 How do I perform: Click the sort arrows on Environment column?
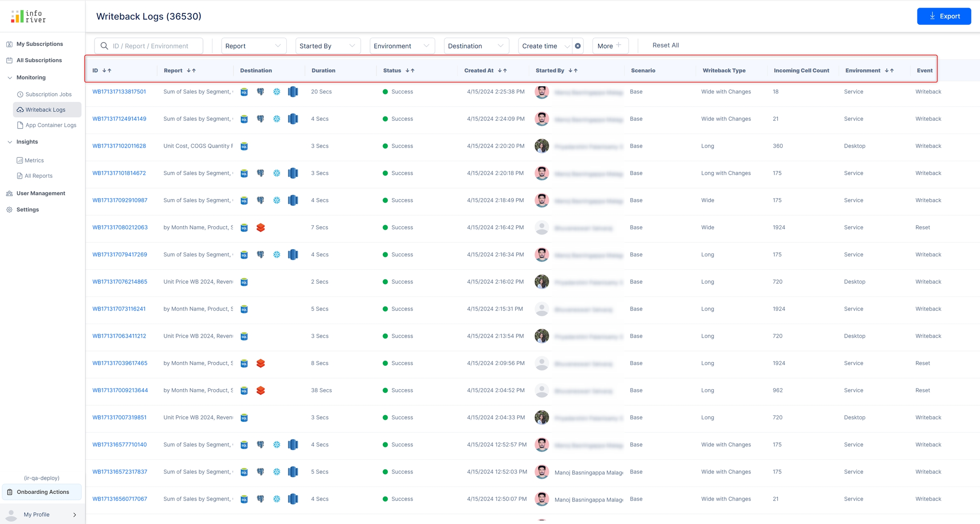point(889,71)
